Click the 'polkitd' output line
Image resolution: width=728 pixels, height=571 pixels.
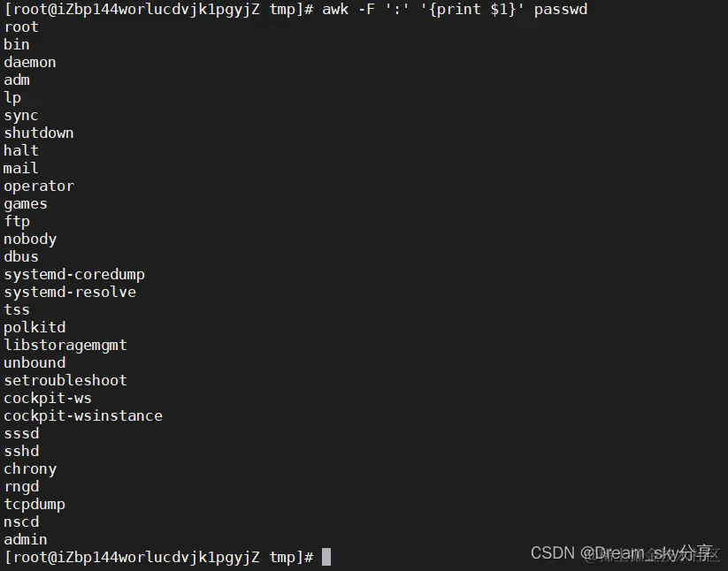click(34, 327)
